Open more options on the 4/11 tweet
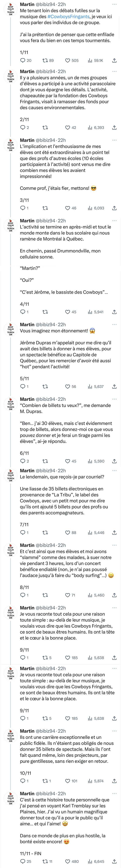Viewport: 121px width, 868px height. [114, 221]
